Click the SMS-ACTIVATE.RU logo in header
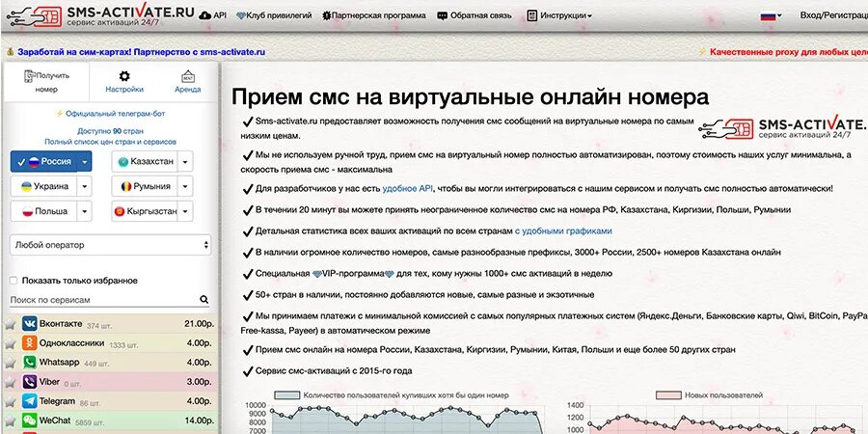The image size is (868, 434). pyautogui.click(x=100, y=14)
